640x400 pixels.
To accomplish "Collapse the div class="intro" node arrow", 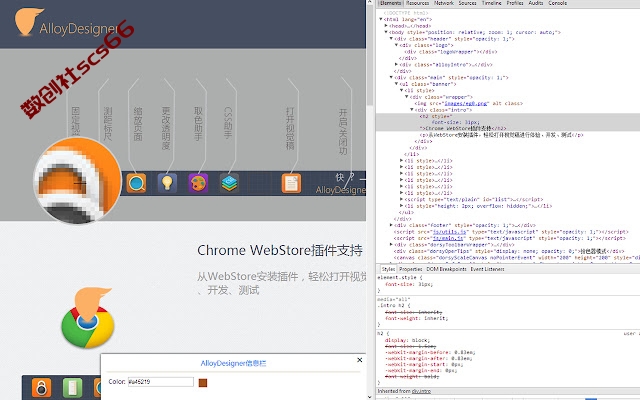I will pyautogui.click(x=411, y=110).
